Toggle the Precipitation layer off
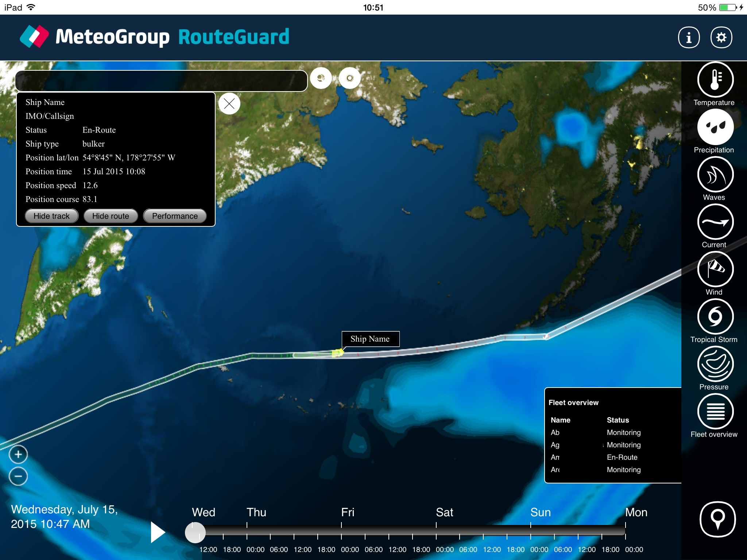The height and width of the screenshot is (560, 747). click(715, 127)
